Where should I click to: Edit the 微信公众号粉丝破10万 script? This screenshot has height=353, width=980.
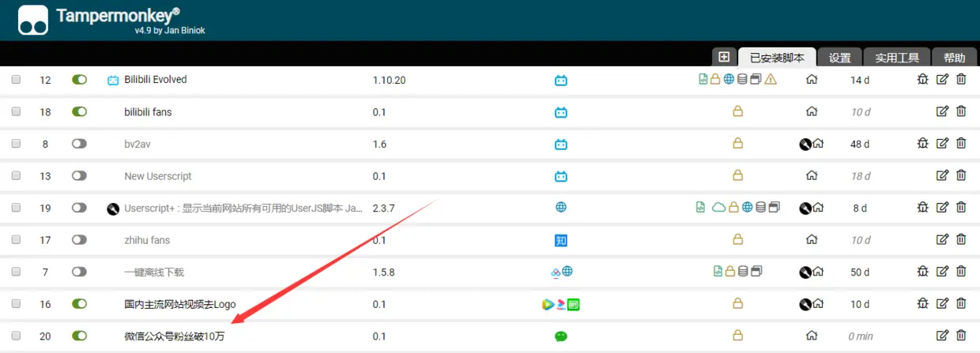coord(942,335)
